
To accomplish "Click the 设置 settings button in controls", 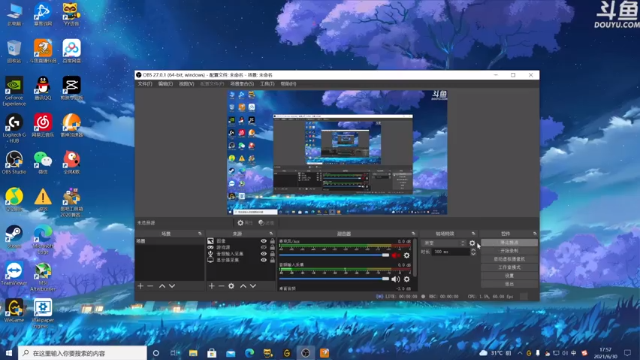I will coord(509,276).
